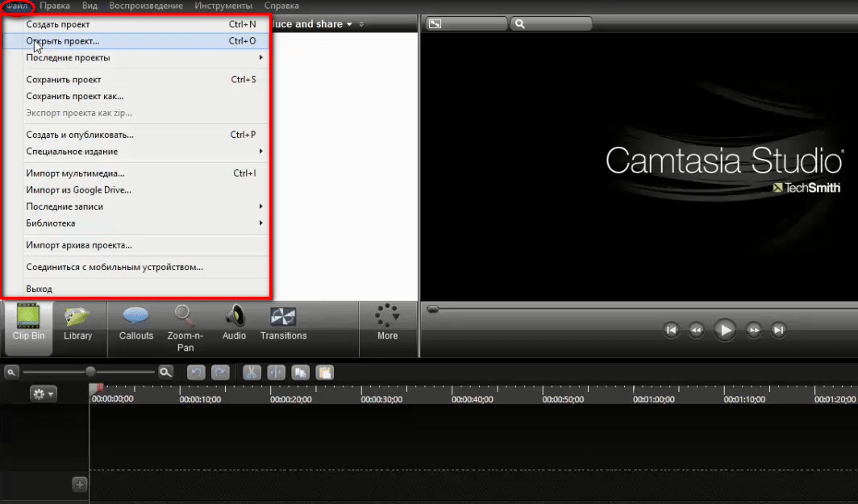Viewport: 858px width, 504px height.
Task: Open the Правка menu
Action: pyautogui.click(x=54, y=6)
